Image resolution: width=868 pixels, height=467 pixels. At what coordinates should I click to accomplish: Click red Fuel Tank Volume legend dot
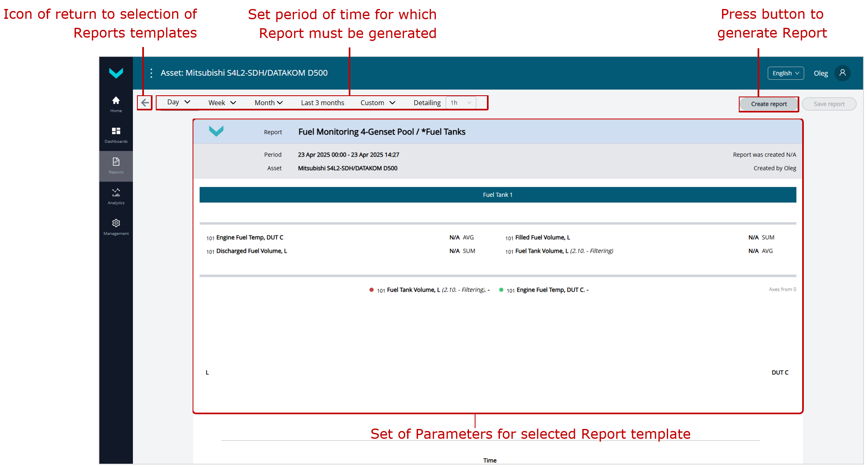(371, 290)
